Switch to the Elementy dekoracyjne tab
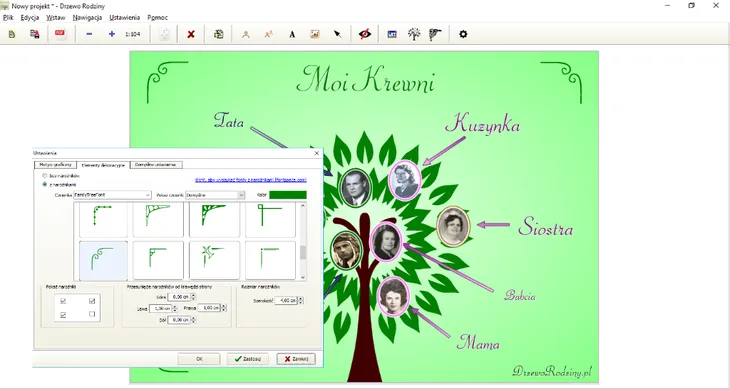730x389 pixels. (x=103, y=165)
